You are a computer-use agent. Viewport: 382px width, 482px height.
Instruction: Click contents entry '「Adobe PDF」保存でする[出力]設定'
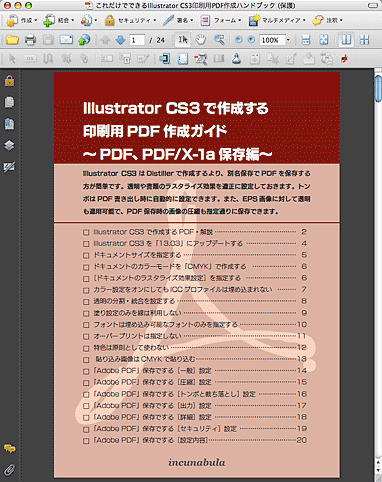pyautogui.click(x=152, y=405)
